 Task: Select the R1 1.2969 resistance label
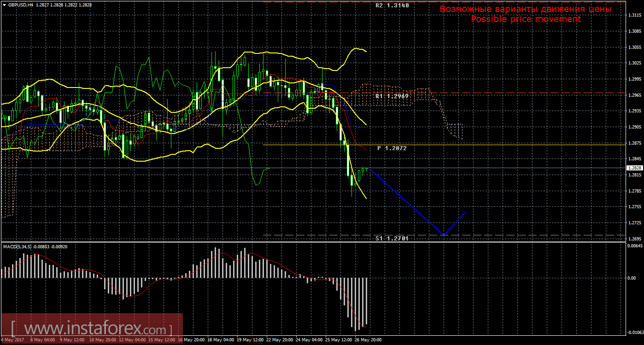tap(392, 96)
